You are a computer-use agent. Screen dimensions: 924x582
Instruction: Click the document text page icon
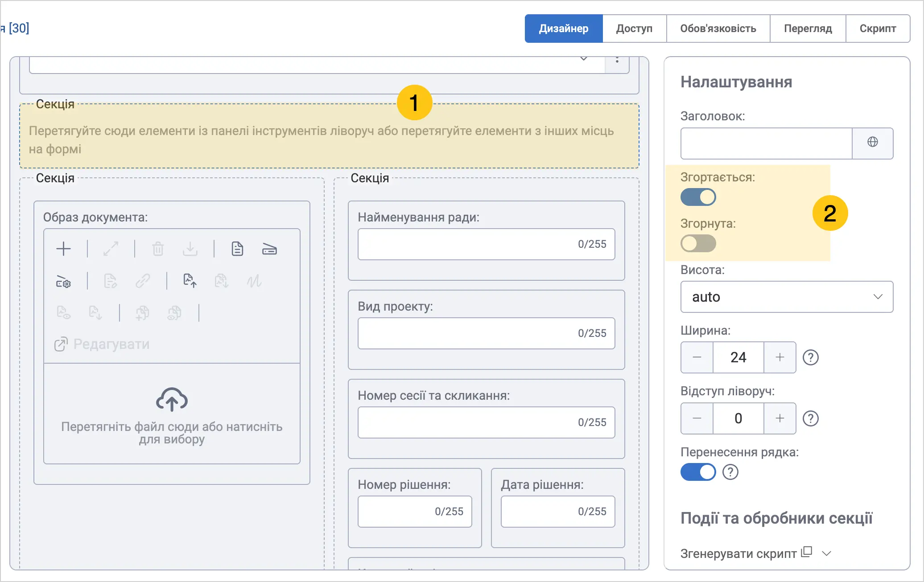point(237,249)
